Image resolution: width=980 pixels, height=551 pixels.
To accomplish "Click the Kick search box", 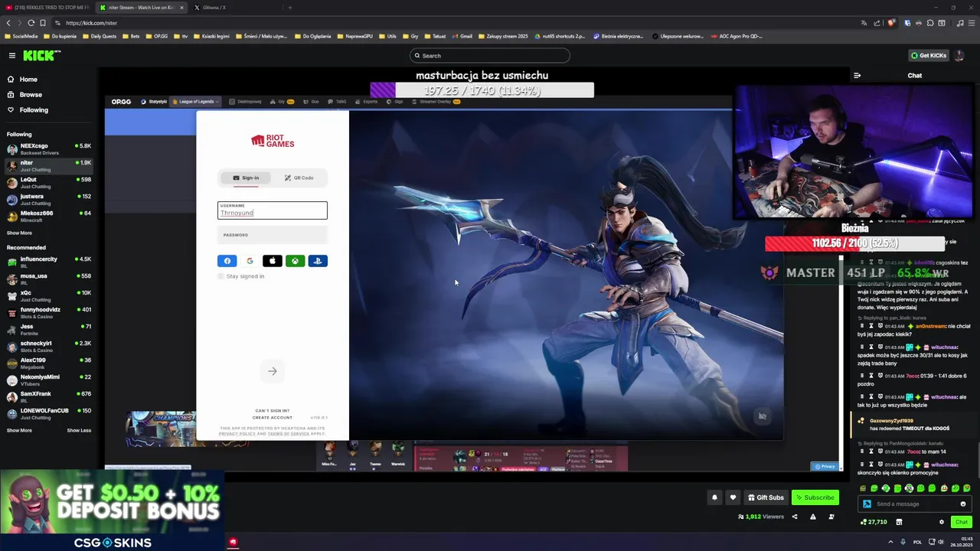I will tap(490, 55).
